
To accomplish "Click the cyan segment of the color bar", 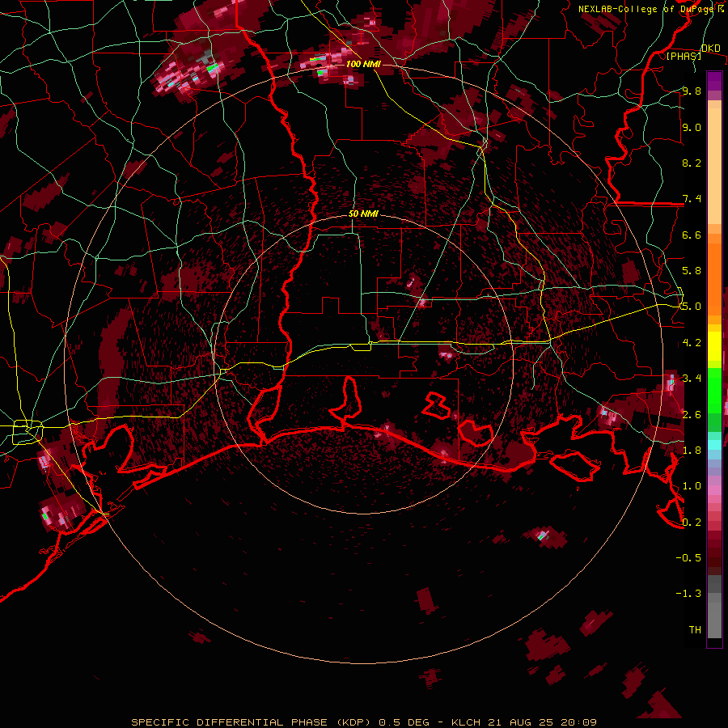I will 714,445.
